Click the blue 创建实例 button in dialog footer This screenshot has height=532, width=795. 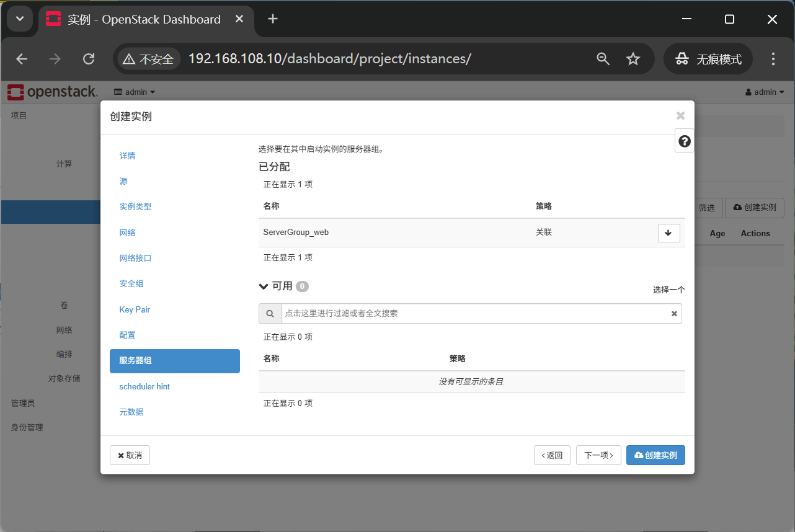[x=655, y=455]
